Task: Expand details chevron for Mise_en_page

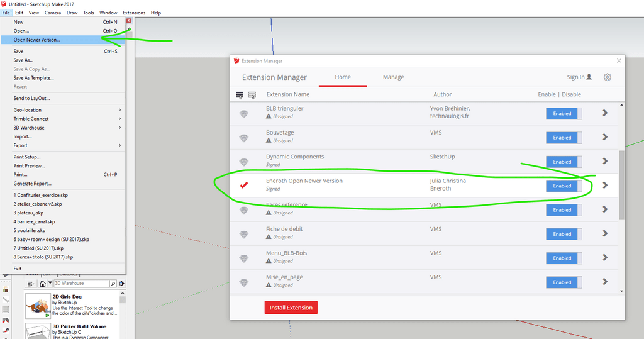Action: pos(605,282)
